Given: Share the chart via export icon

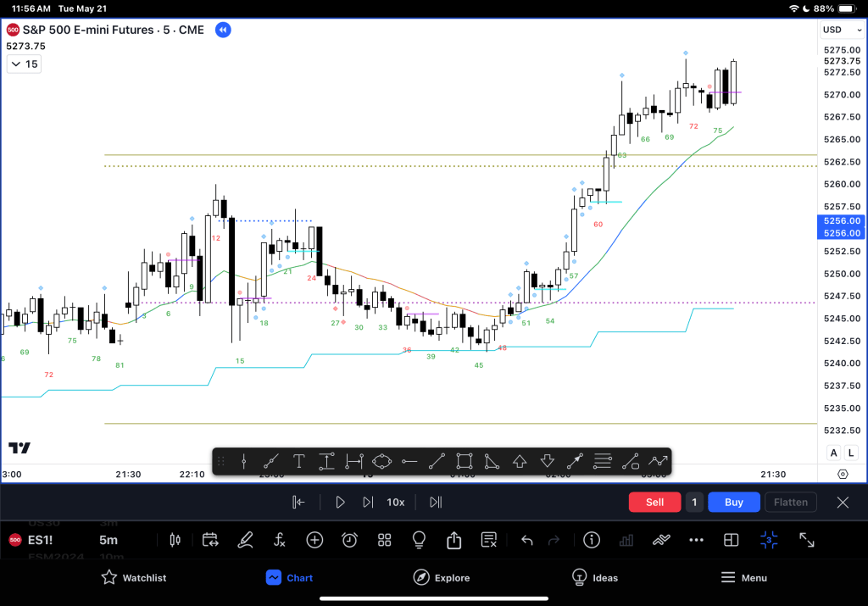Looking at the screenshot, I should point(453,540).
